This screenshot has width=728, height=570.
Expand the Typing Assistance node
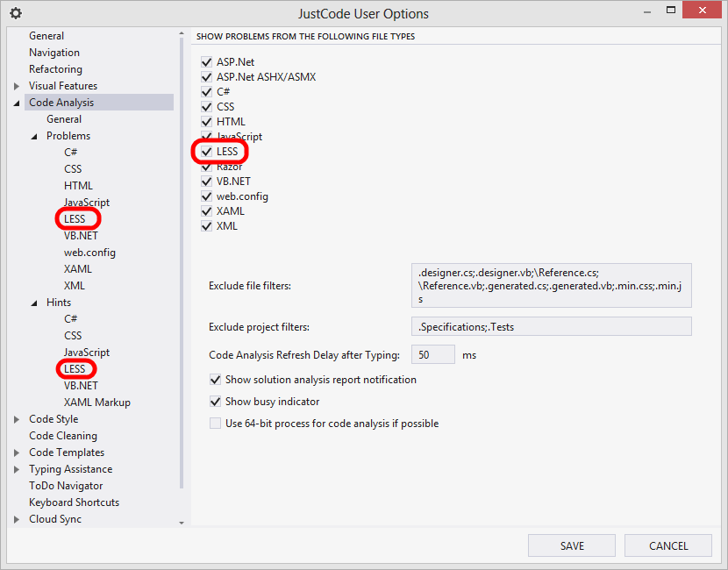(x=17, y=469)
